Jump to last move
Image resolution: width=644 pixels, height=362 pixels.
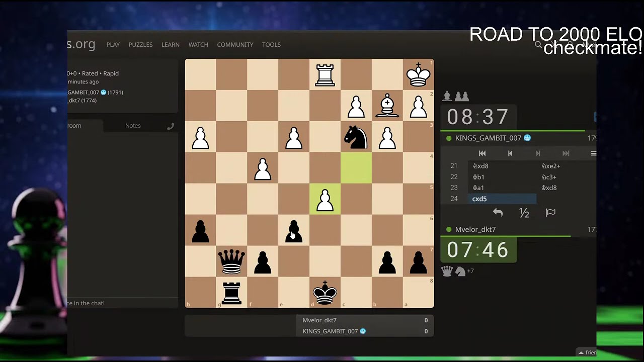[566, 153]
